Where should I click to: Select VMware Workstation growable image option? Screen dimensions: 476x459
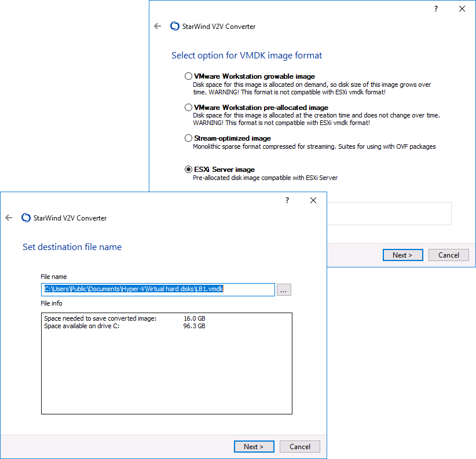click(x=189, y=76)
